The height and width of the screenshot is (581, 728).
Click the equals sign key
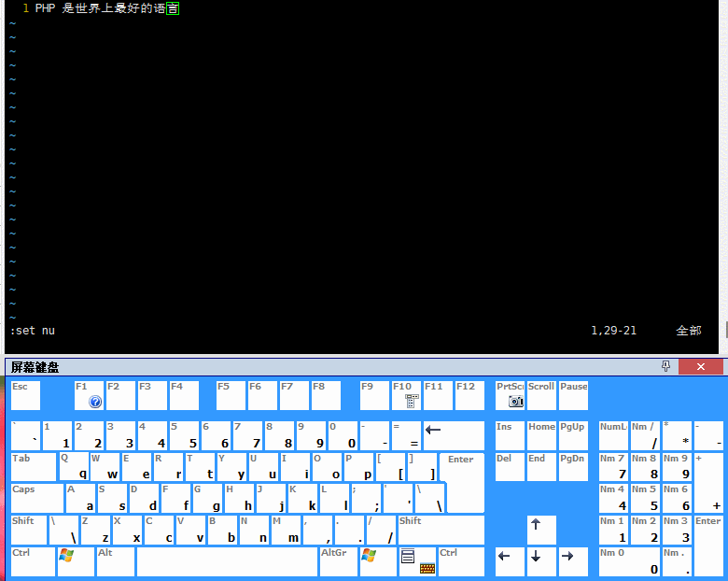[x=406, y=435]
